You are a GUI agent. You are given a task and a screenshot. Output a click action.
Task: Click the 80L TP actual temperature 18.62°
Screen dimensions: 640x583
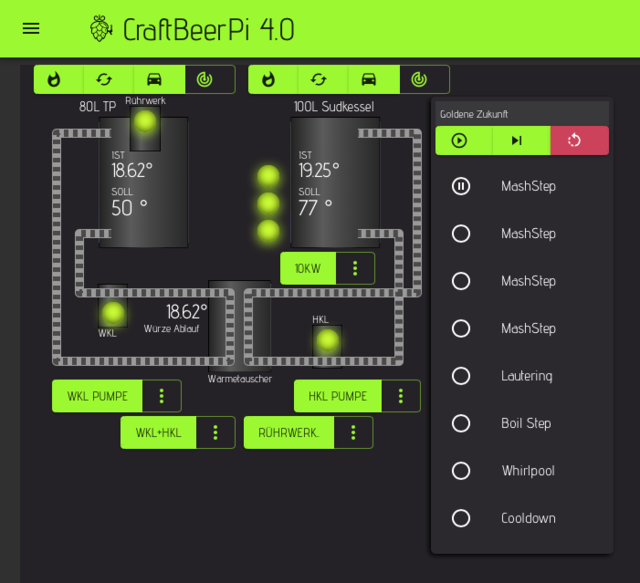coord(132,171)
